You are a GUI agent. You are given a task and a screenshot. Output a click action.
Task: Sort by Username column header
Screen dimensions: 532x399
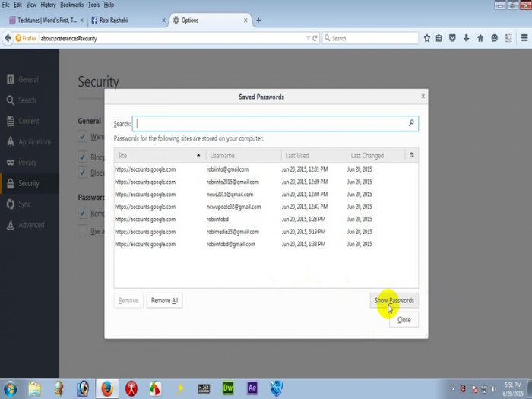point(244,155)
